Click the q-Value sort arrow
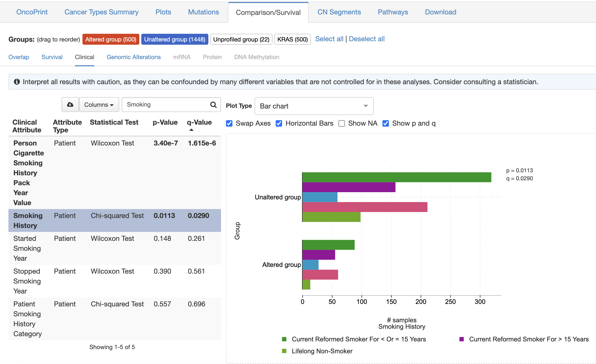Viewport: 596px width, 364px height. 191,130
